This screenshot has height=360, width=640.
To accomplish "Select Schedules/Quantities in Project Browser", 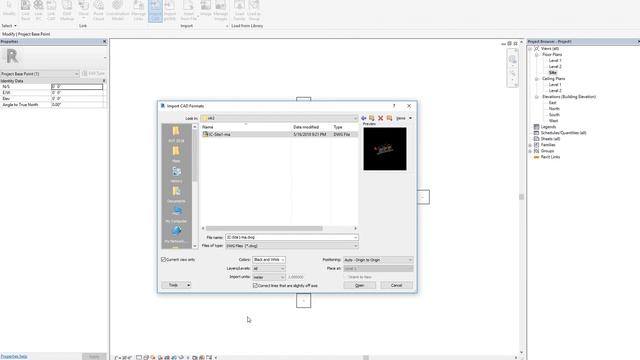I will 563,133.
